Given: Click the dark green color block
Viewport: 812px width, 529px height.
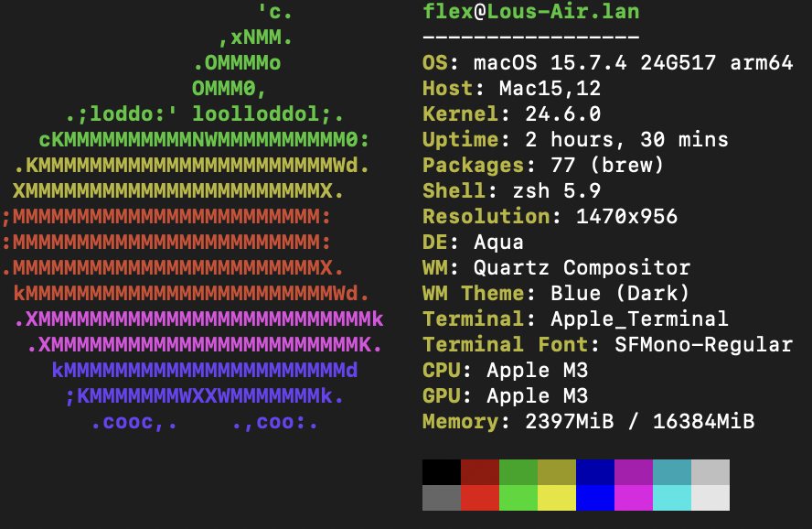Looking at the screenshot, I should 518,472.
